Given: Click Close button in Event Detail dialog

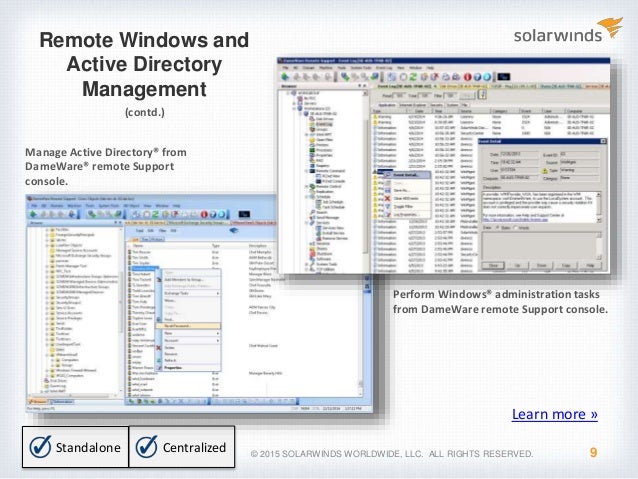Looking at the screenshot, I should pos(493,265).
